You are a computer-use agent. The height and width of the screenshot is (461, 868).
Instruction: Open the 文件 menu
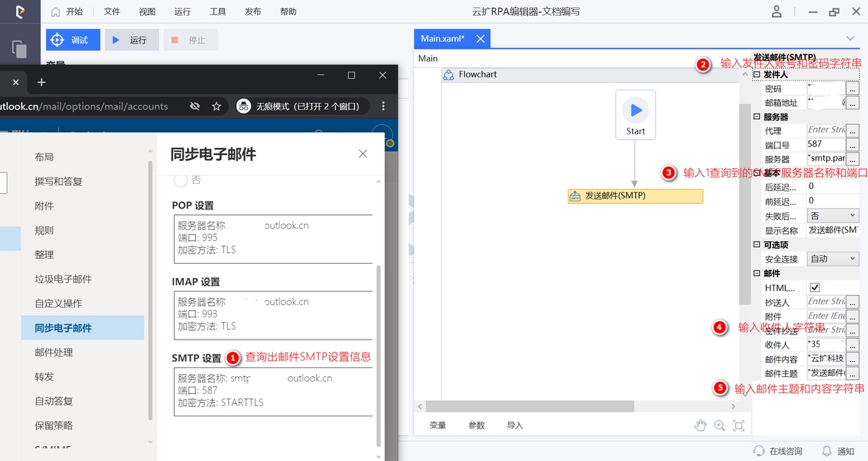click(113, 12)
